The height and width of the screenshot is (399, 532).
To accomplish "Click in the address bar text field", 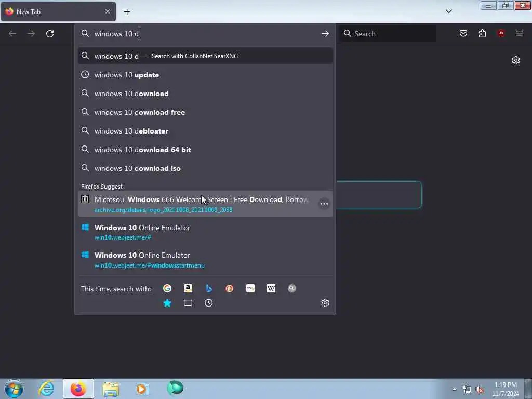I will pyautogui.click(x=205, y=34).
